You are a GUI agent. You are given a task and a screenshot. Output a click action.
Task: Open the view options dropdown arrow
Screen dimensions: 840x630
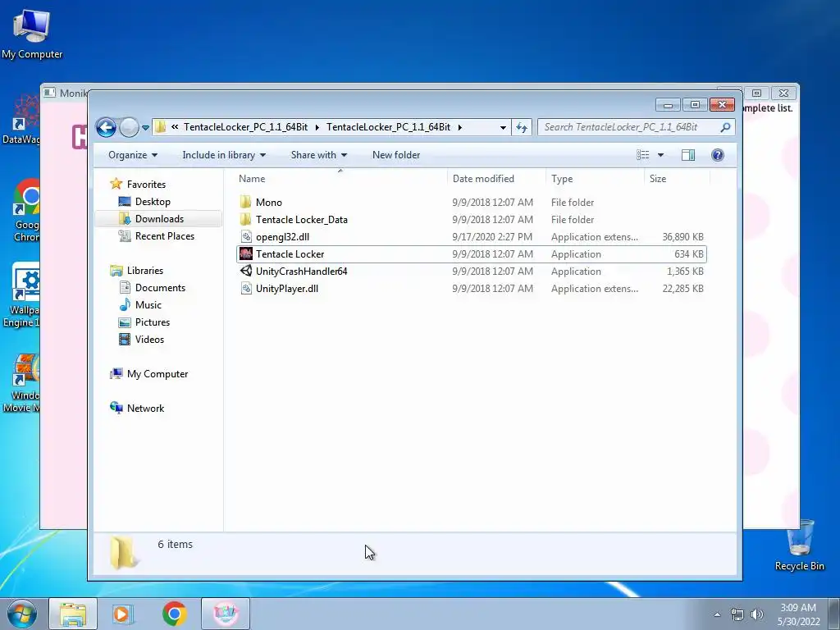(660, 155)
